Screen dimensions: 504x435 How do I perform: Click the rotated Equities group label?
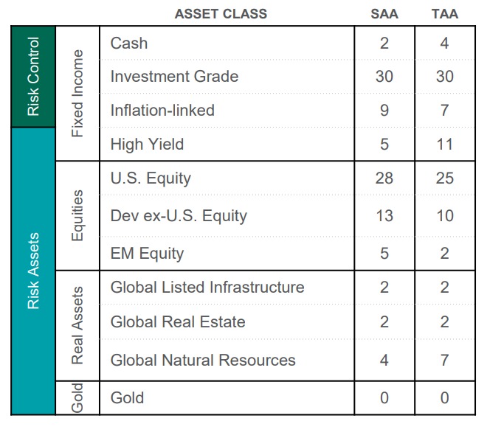click(x=77, y=216)
